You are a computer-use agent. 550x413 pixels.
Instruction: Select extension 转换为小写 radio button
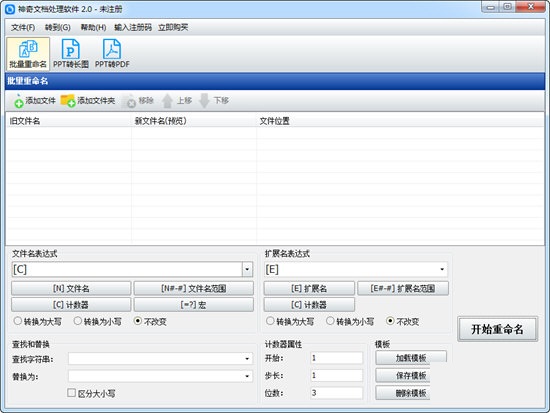330,321
